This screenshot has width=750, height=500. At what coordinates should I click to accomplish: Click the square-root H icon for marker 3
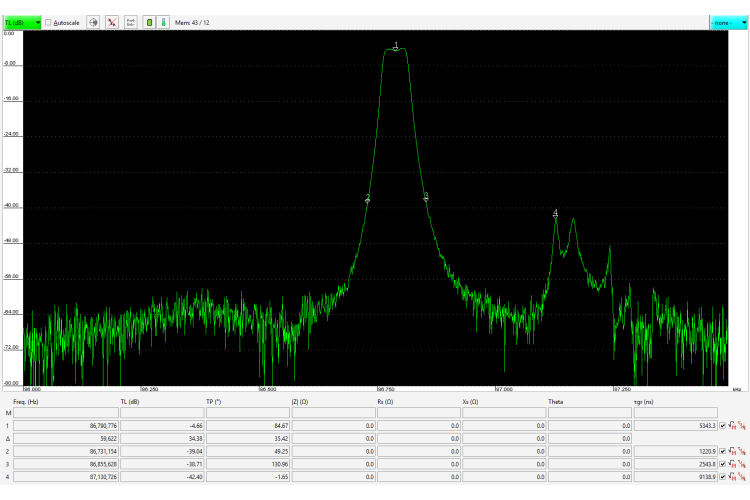coord(732,464)
